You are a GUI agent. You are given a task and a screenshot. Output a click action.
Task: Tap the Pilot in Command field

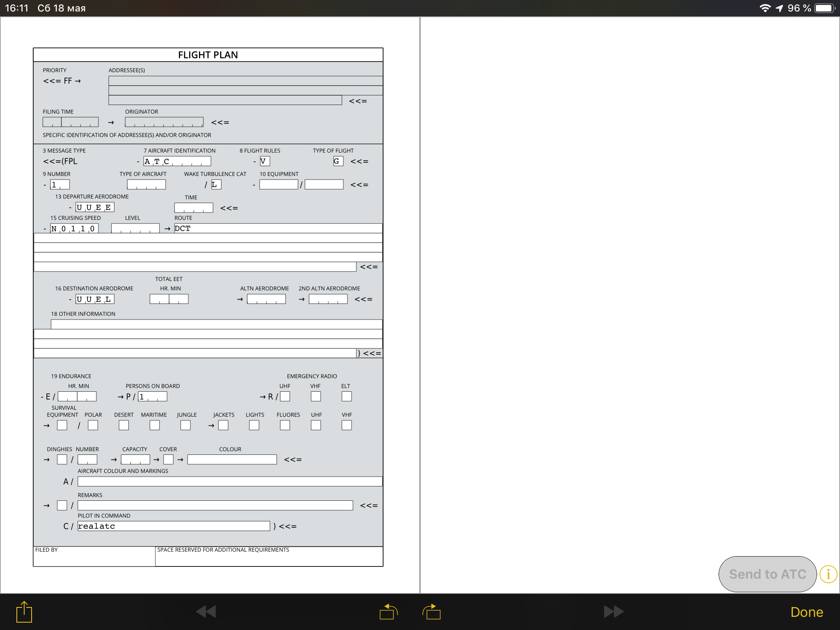[173, 526]
